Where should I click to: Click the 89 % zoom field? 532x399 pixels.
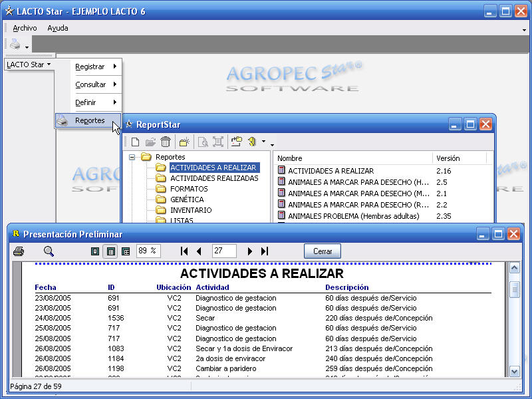pos(148,251)
